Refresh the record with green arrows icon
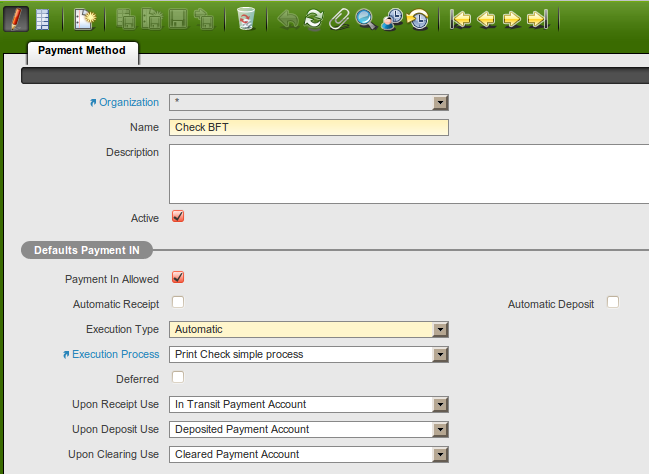 pos(314,19)
